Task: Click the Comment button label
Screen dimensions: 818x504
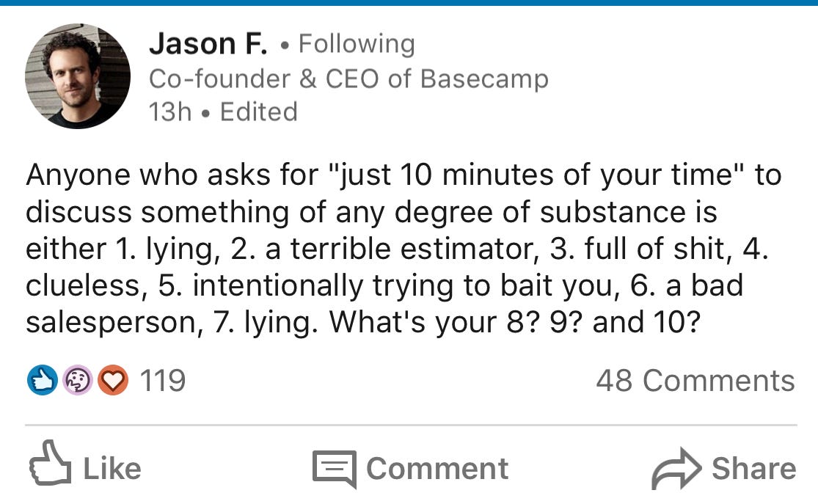Action: click(x=437, y=469)
